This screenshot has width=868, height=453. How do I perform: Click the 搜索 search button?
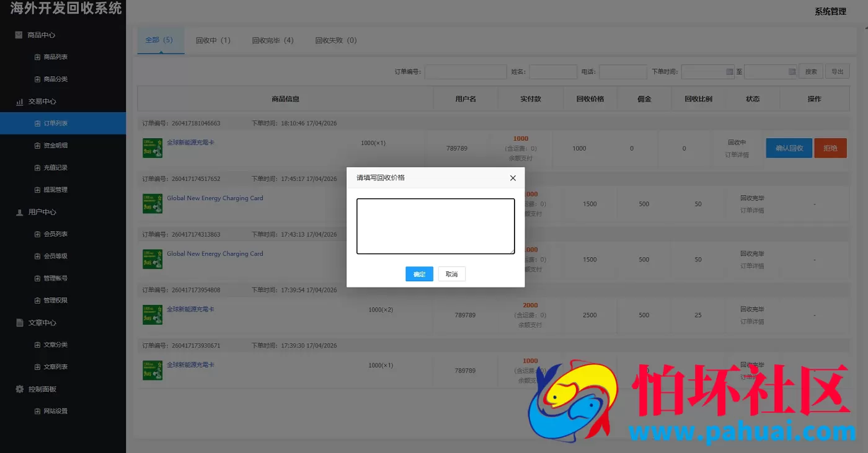coord(811,72)
